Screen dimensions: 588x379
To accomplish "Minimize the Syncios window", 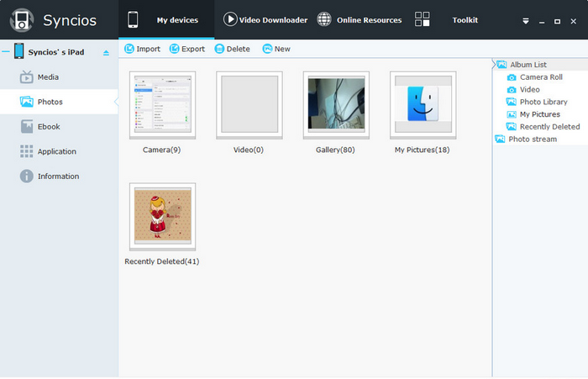I will point(542,22).
